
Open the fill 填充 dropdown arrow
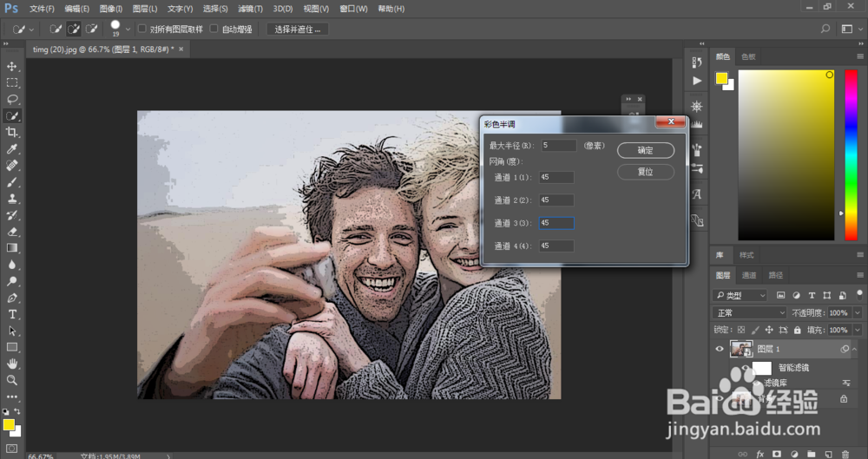pyautogui.click(x=858, y=330)
